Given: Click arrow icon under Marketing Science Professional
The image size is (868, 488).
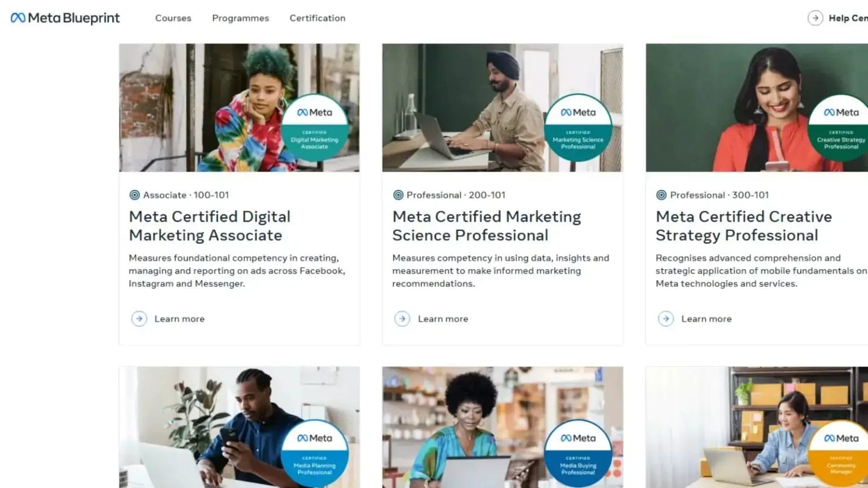Looking at the screenshot, I should click(402, 319).
